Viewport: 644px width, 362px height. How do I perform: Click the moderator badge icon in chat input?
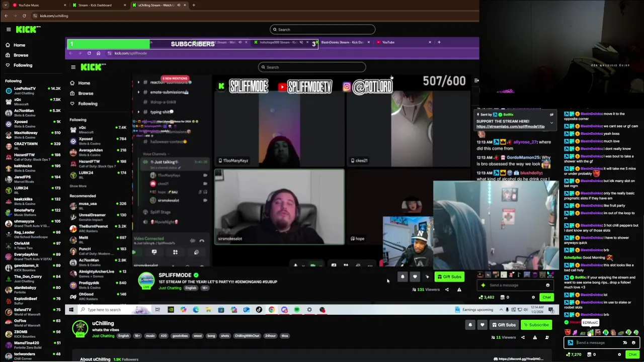tap(571, 342)
